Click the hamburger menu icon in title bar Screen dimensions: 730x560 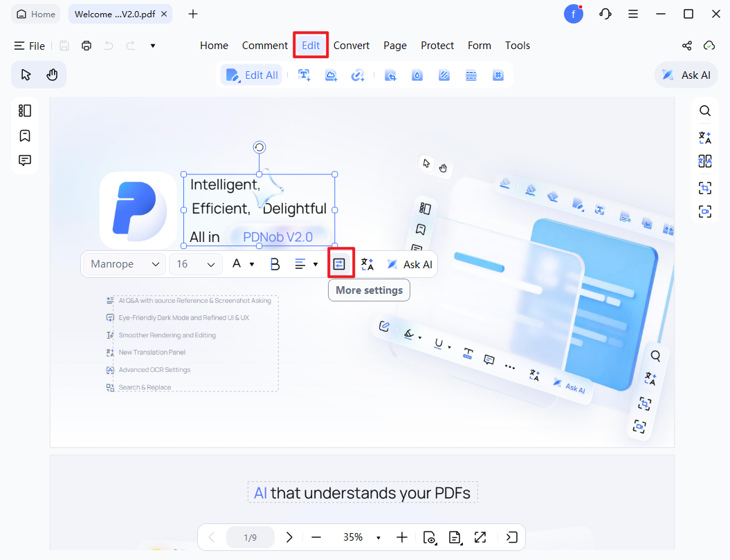click(632, 14)
